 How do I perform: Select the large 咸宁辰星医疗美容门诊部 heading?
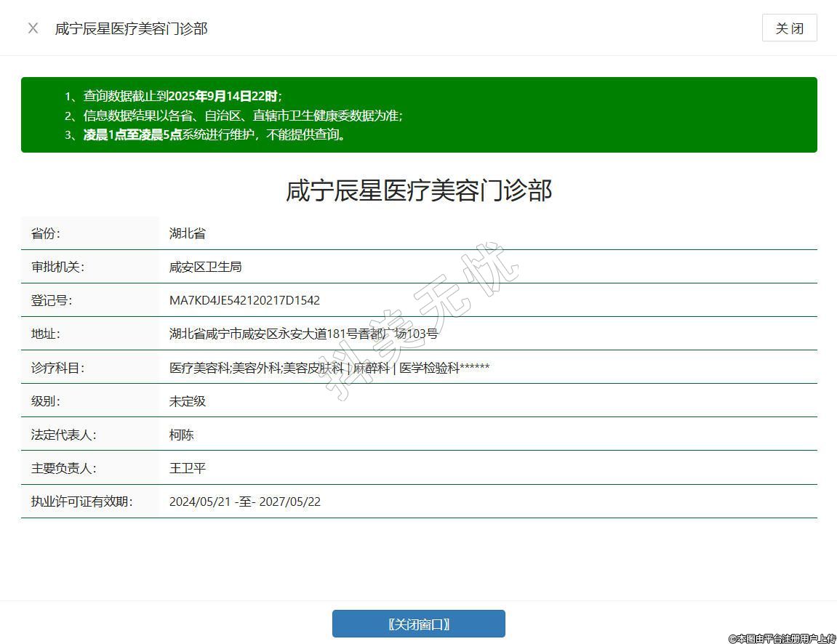418,190
